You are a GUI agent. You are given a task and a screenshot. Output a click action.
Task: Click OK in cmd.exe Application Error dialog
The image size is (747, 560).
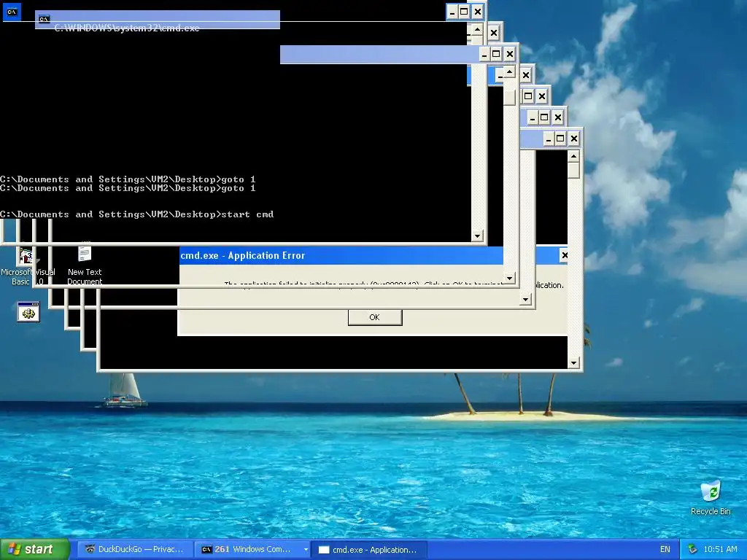pyautogui.click(x=375, y=317)
